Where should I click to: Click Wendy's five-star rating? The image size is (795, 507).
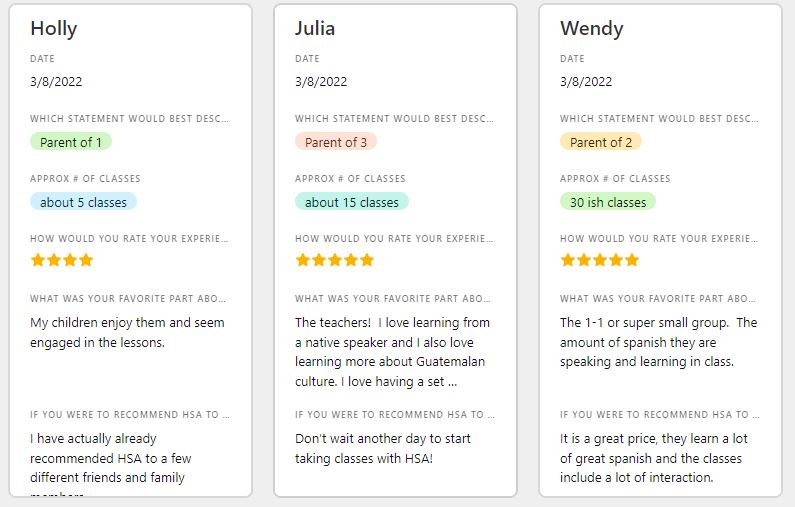pos(599,260)
